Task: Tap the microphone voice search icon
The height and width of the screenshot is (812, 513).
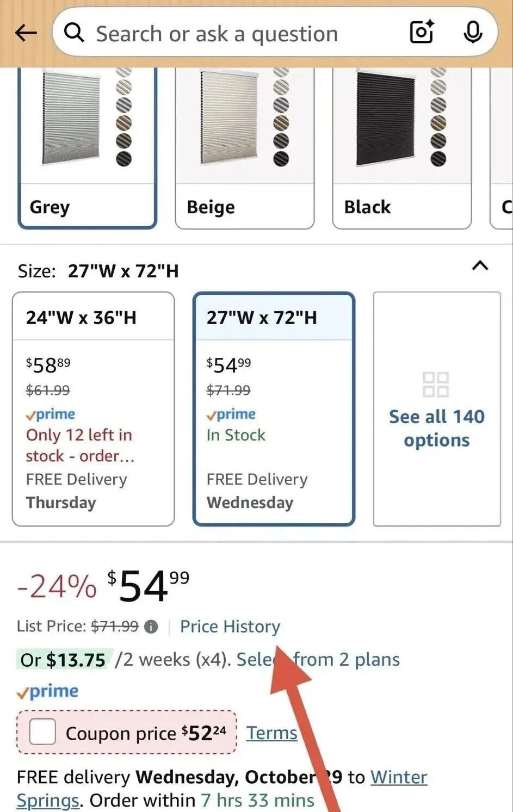Action: pyautogui.click(x=473, y=32)
